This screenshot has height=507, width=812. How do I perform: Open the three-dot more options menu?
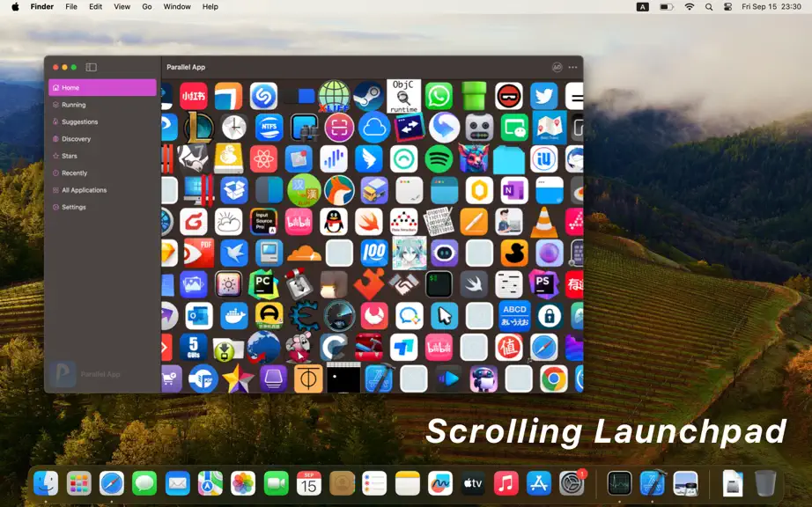point(572,67)
